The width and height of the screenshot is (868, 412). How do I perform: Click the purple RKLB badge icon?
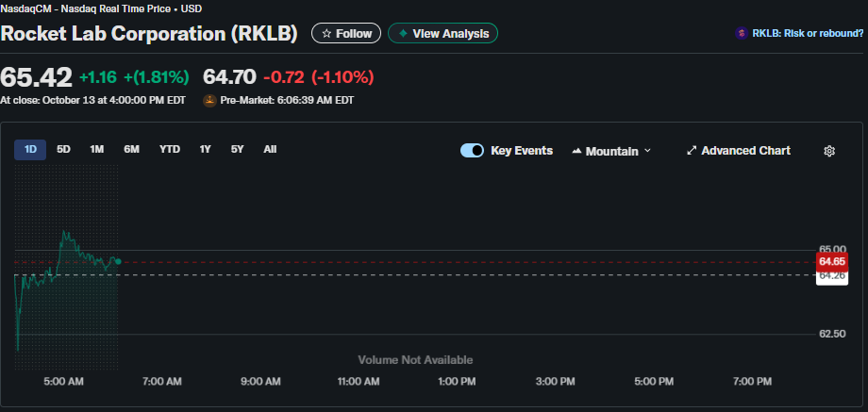pos(743,33)
